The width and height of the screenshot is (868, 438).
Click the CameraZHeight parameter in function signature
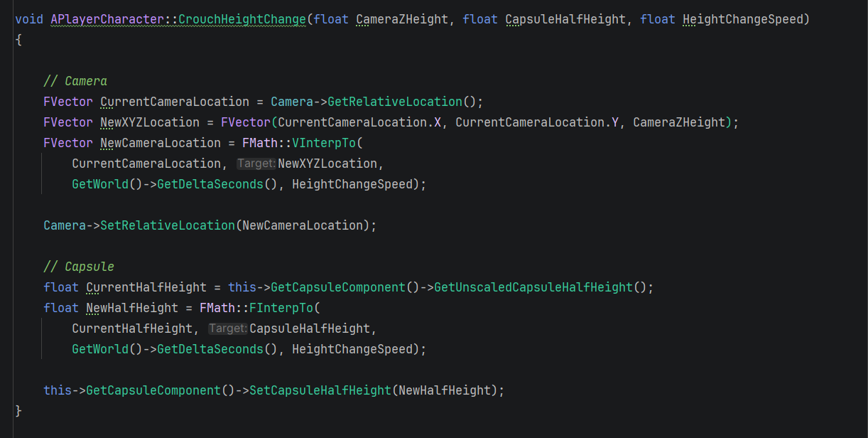(401, 19)
